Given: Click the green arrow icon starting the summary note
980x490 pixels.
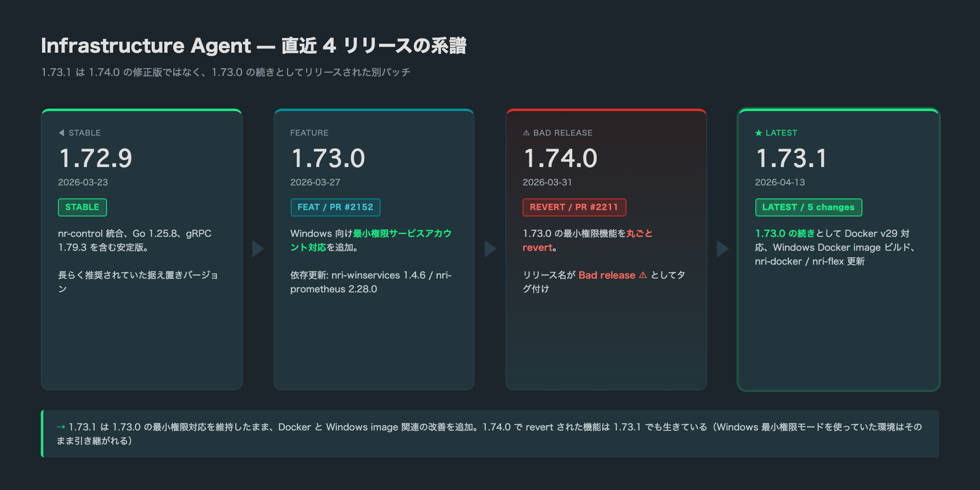Looking at the screenshot, I should pyautogui.click(x=61, y=427).
